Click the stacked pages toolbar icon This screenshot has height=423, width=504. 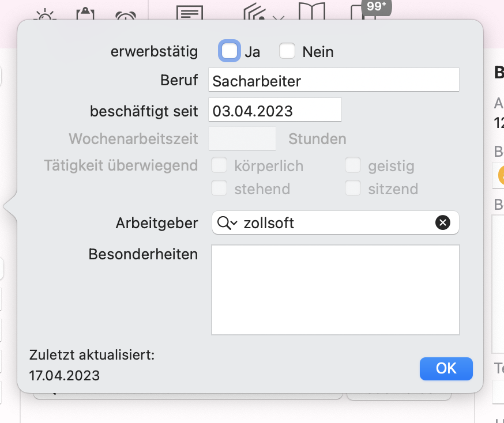(x=254, y=12)
